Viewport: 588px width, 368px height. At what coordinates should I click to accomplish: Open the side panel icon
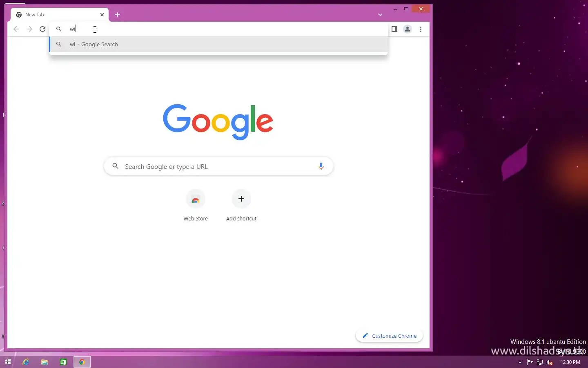coord(394,29)
